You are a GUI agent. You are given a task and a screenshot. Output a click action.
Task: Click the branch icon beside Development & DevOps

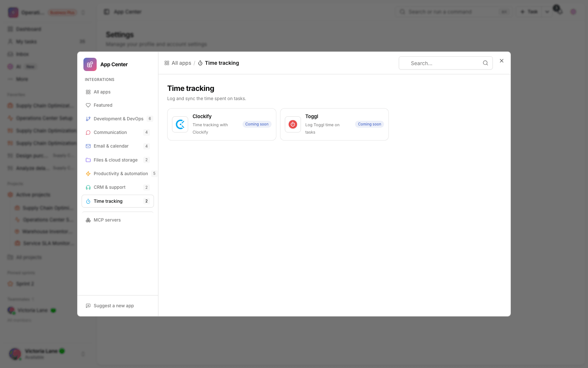coord(88,119)
